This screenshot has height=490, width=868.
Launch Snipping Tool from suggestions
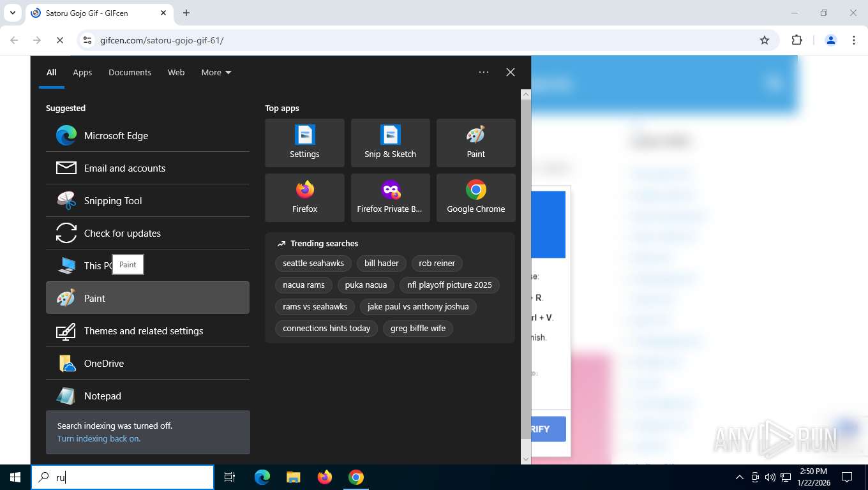coord(147,200)
